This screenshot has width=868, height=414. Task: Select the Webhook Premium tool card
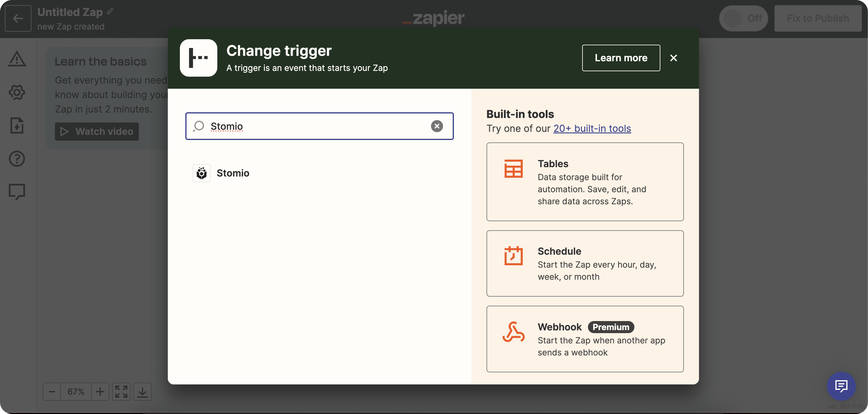point(585,339)
